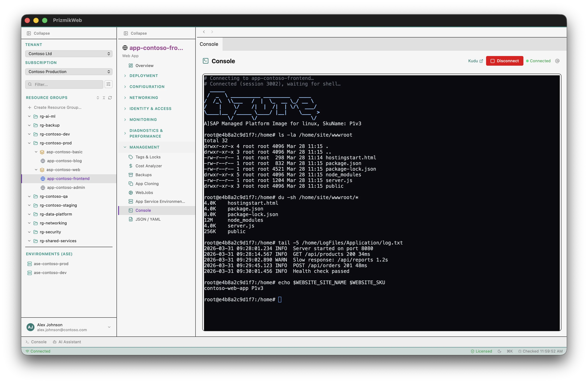Screen dimensions: 588x383
Task: Open App Cloning
Action: (x=147, y=184)
